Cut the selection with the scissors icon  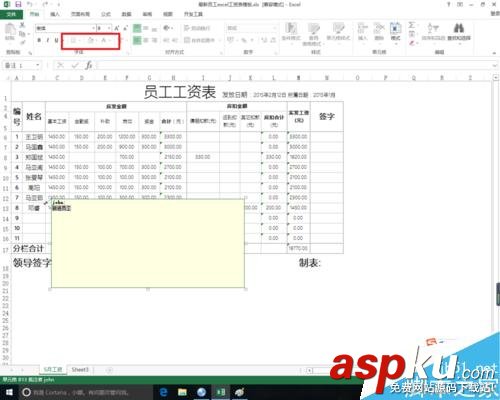click(x=22, y=25)
